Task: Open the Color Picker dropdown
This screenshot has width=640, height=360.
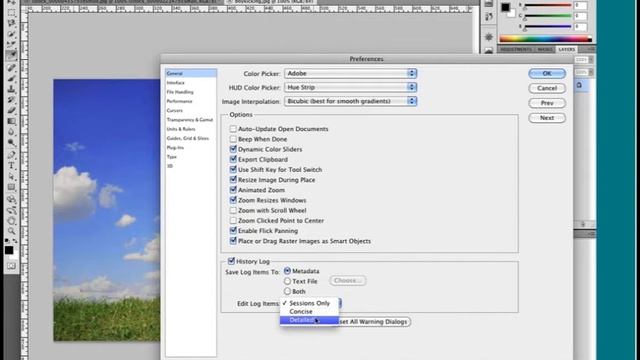Action: pos(351,73)
